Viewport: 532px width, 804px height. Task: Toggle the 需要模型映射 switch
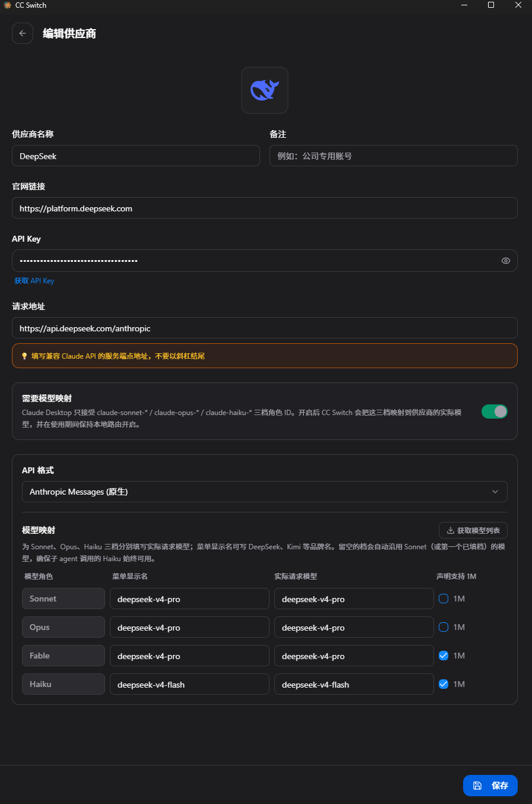pos(495,412)
